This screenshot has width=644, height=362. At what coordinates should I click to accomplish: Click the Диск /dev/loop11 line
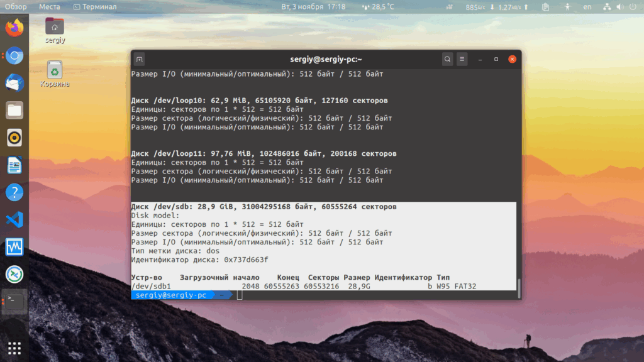tap(264, 153)
